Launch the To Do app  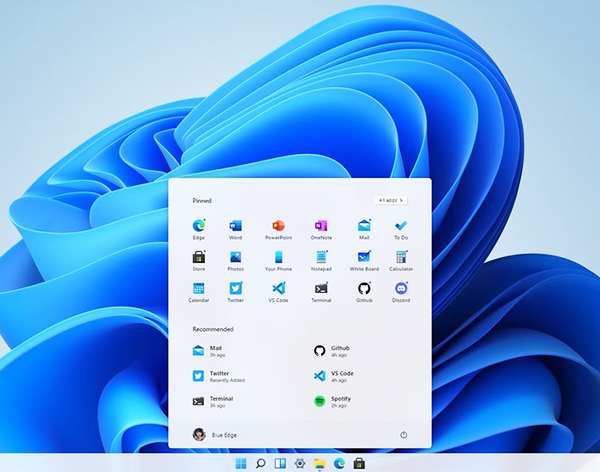[x=401, y=229]
